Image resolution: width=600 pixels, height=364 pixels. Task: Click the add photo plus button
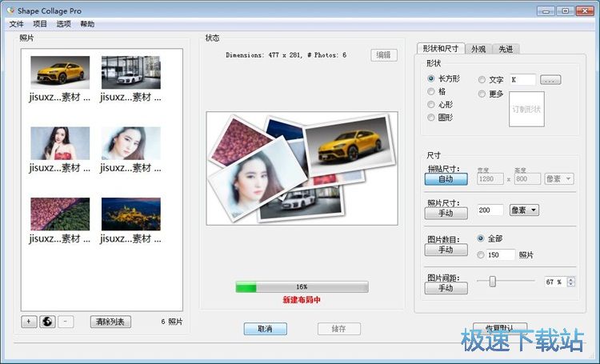tap(29, 322)
